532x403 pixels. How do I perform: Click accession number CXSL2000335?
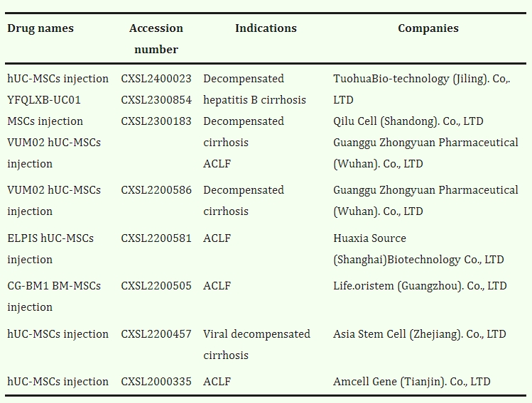tap(156, 382)
